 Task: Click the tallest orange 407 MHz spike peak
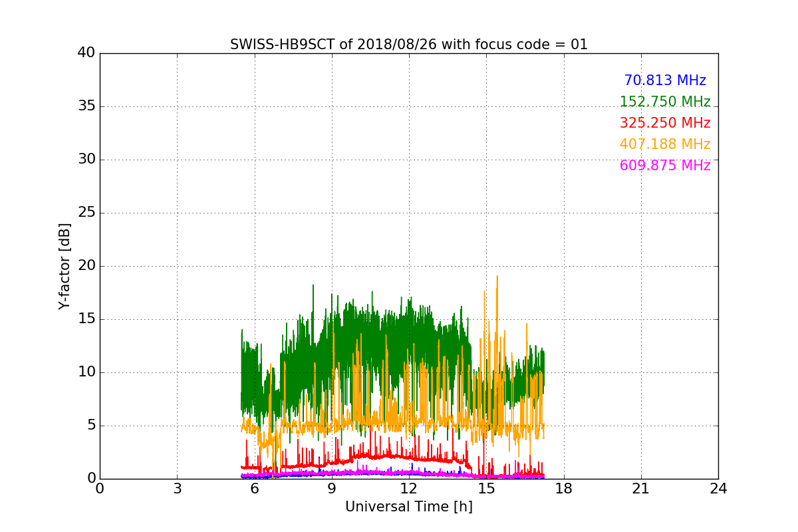tap(497, 277)
